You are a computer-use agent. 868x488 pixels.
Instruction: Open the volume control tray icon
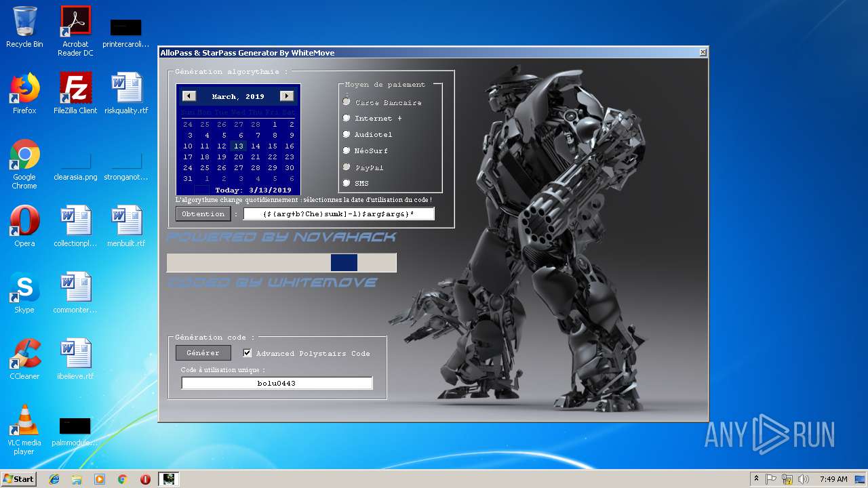point(804,479)
